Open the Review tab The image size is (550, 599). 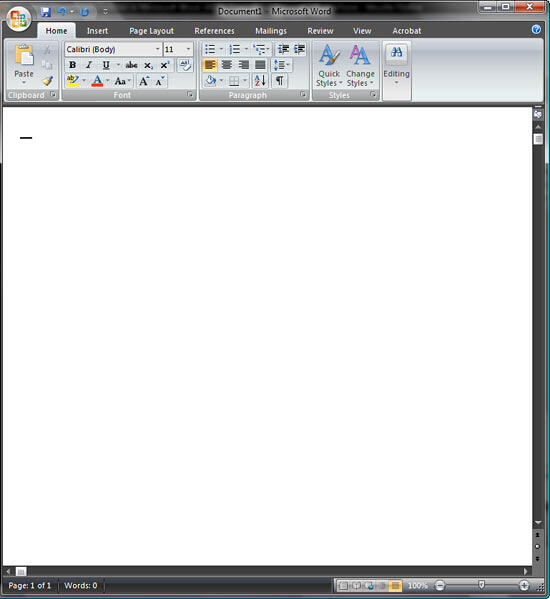(320, 31)
